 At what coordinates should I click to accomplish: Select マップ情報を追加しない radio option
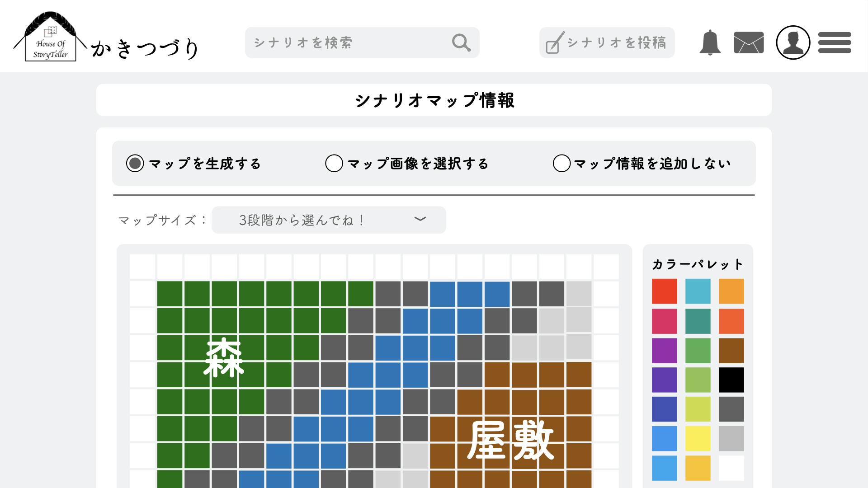click(x=561, y=163)
